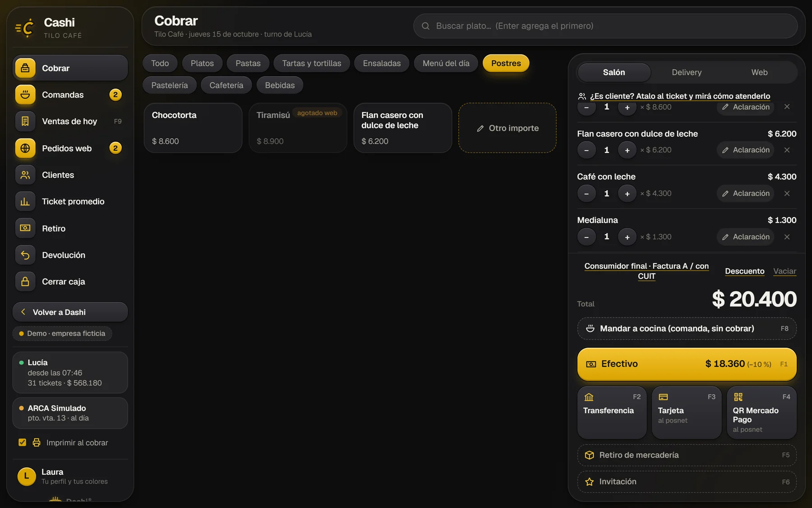
Task: Decrease Café con leche quantity
Action: tap(586, 193)
